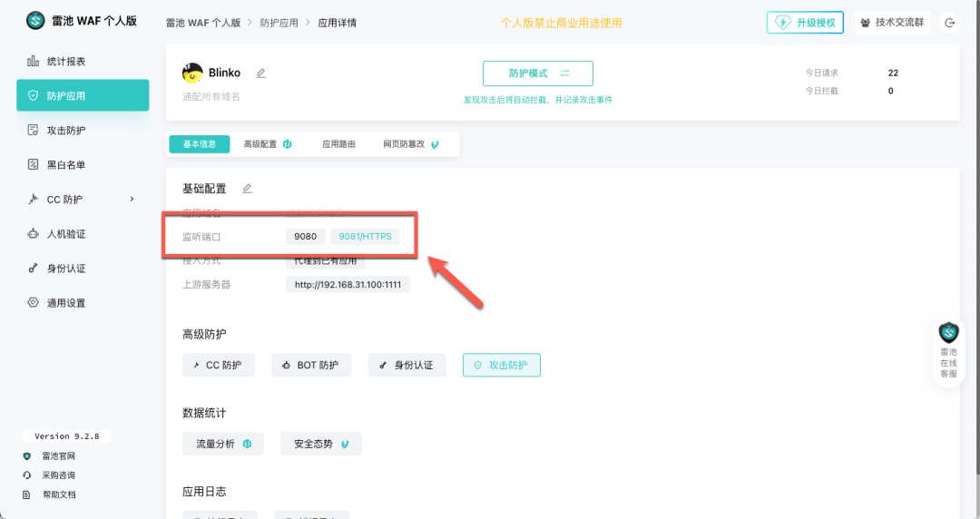Open 安全态势 under 数据统计
Screen dimensions: 980x519
(x=320, y=444)
